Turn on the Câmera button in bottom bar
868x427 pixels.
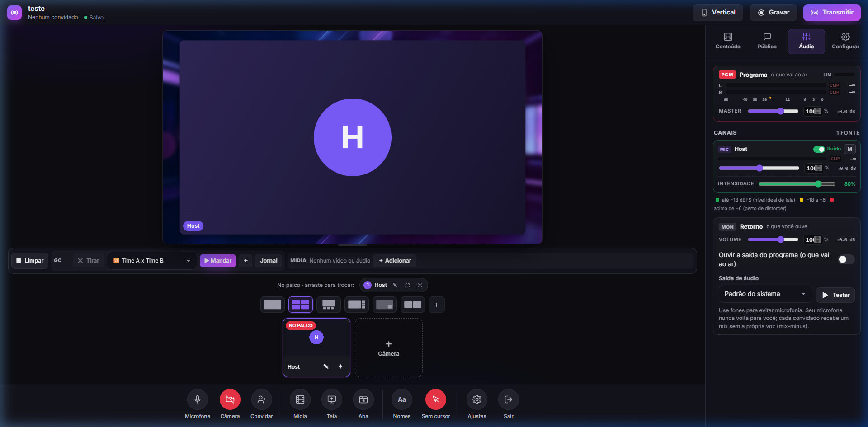[230, 399]
